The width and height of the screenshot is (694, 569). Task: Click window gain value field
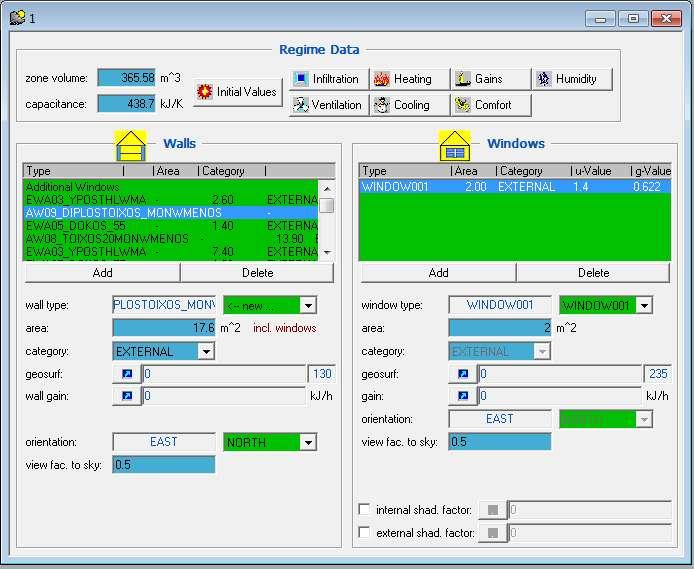[x=560, y=396]
